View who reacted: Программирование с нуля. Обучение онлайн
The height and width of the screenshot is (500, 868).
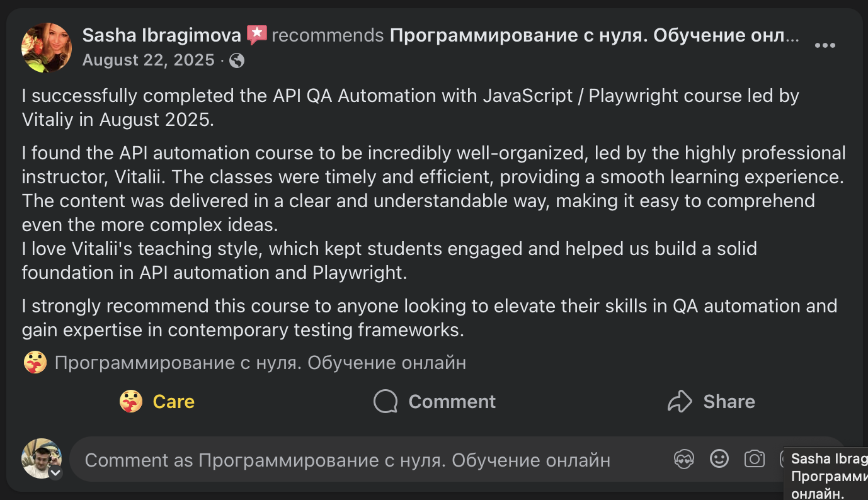pyautogui.click(x=260, y=363)
